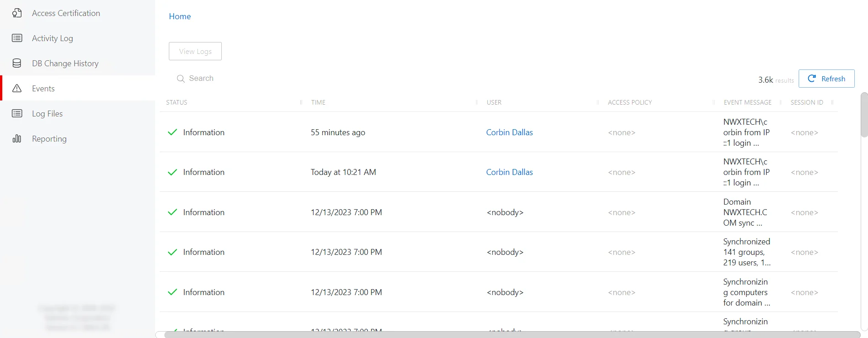
Task: Click the 'Today at 10:21 AM' time cell
Action: (344, 172)
